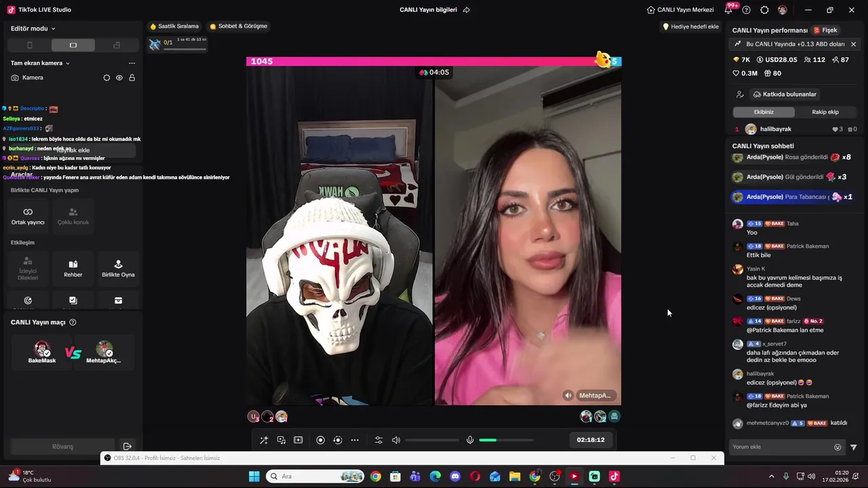Click the BakeMask match avatar
The width and height of the screenshot is (868, 488).
(42, 349)
